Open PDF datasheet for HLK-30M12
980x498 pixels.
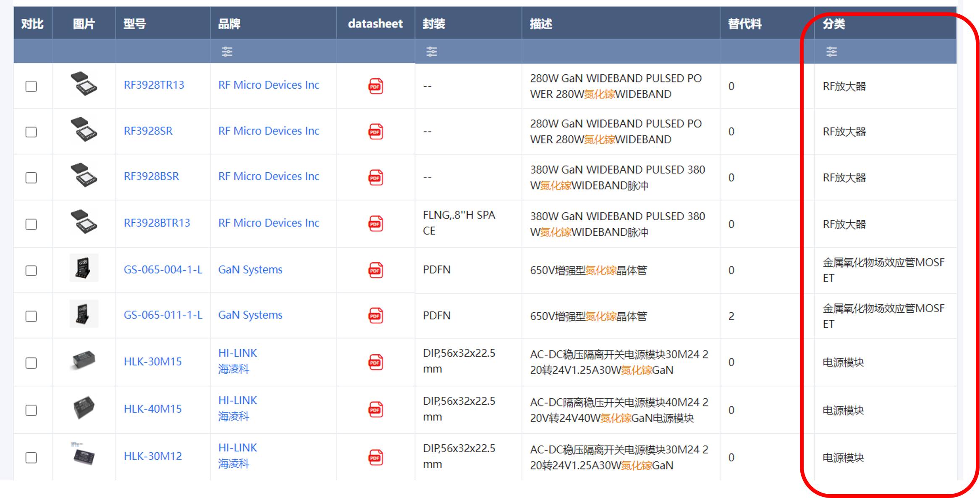pyautogui.click(x=375, y=457)
